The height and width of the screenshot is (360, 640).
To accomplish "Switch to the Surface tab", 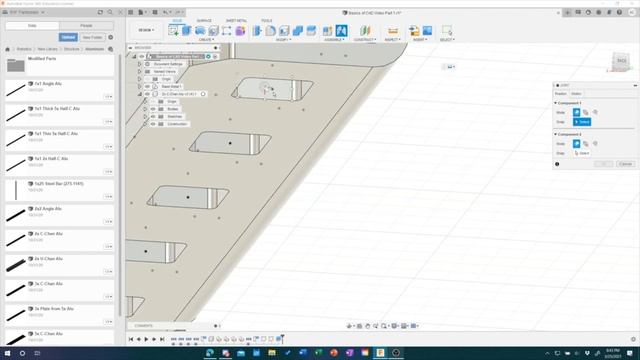I will (x=204, y=20).
